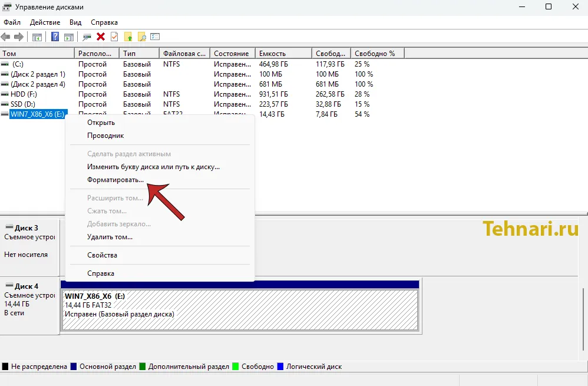Screen dimensions: 588x386
Task: Sort by the Тип column header
Action: tap(139, 54)
